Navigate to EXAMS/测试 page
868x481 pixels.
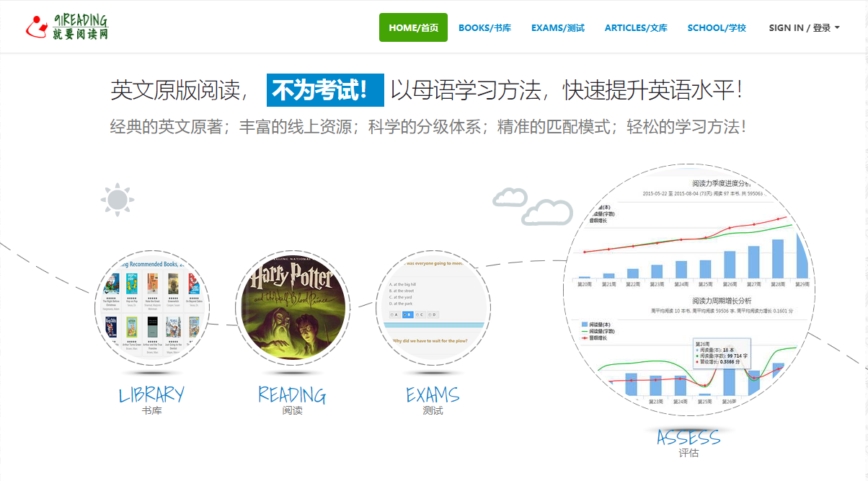pyautogui.click(x=557, y=28)
